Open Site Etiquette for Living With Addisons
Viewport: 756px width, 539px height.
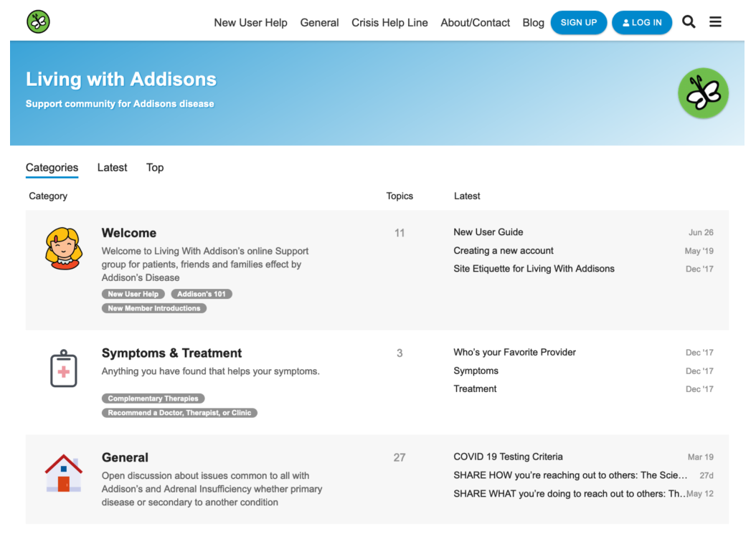click(x=534, y=269)
